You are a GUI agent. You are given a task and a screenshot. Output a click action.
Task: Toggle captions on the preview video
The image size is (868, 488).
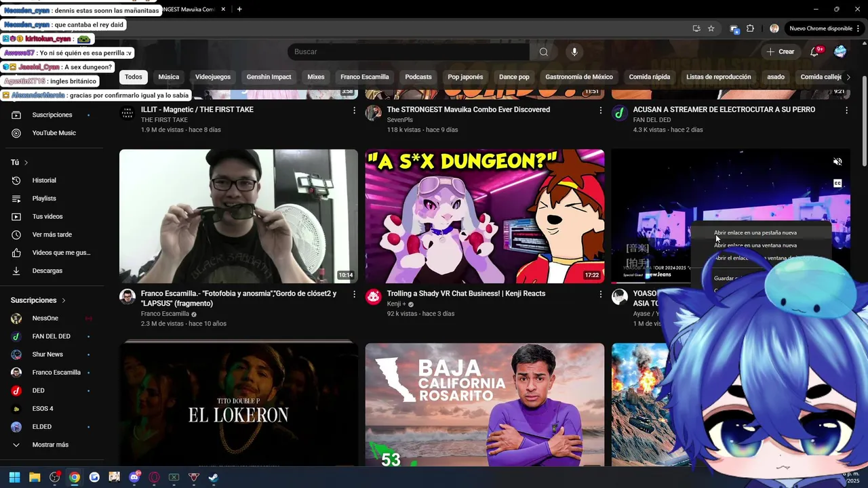(837, 184)
